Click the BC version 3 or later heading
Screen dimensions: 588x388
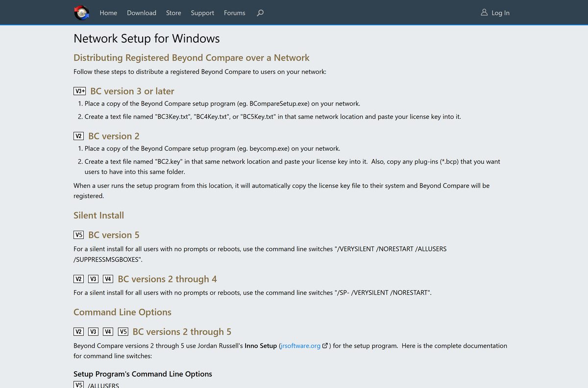click(x=132, y=91)
